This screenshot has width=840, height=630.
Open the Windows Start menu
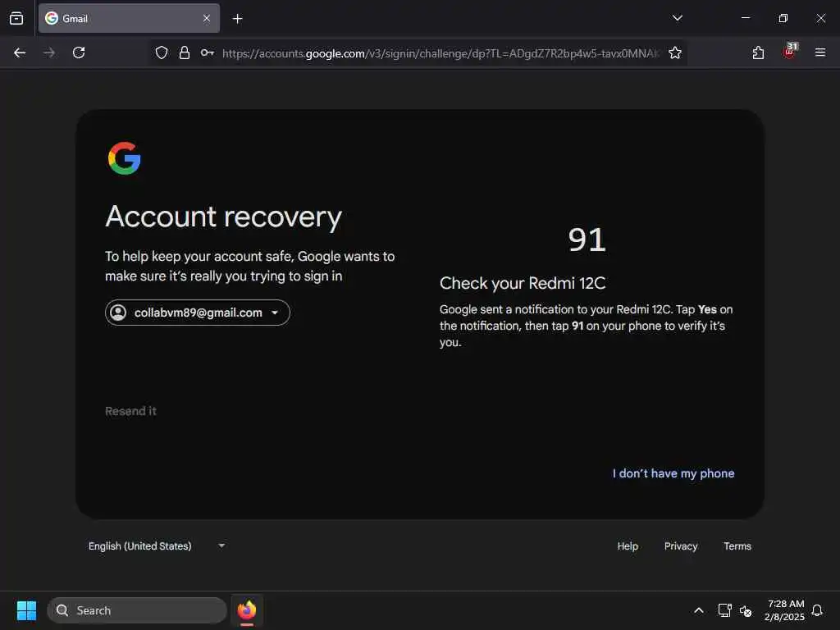point(26,610)
